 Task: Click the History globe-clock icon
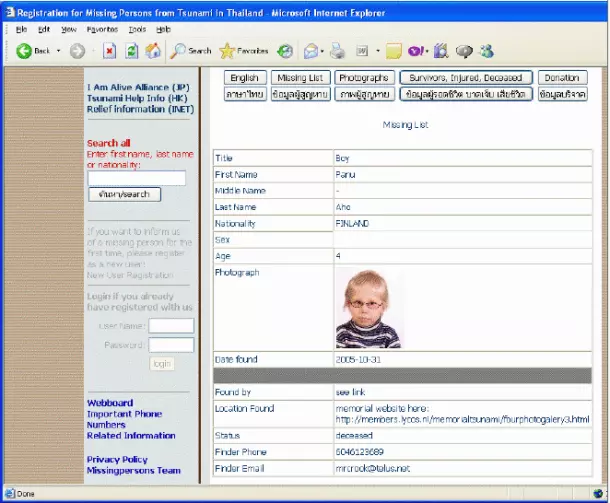285,51
